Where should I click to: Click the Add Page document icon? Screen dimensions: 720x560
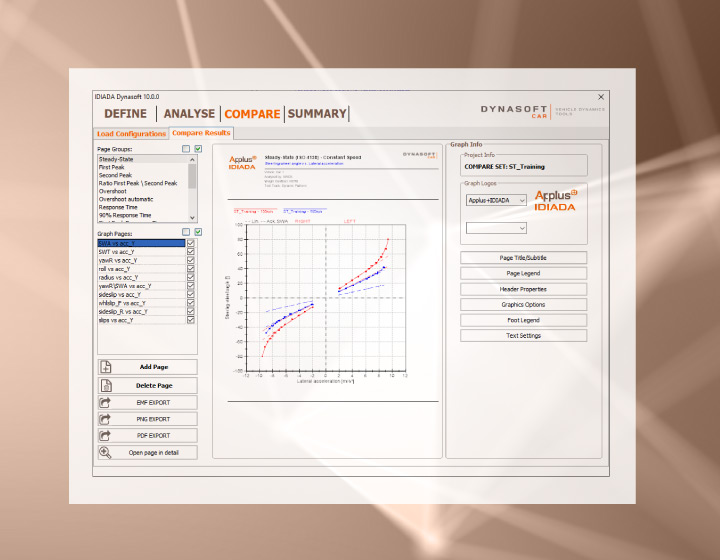(106, 367)
